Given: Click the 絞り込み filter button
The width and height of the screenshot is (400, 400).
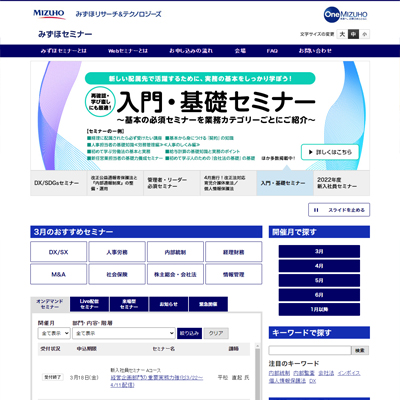Looking at the screenshot, I should [189, 333].
